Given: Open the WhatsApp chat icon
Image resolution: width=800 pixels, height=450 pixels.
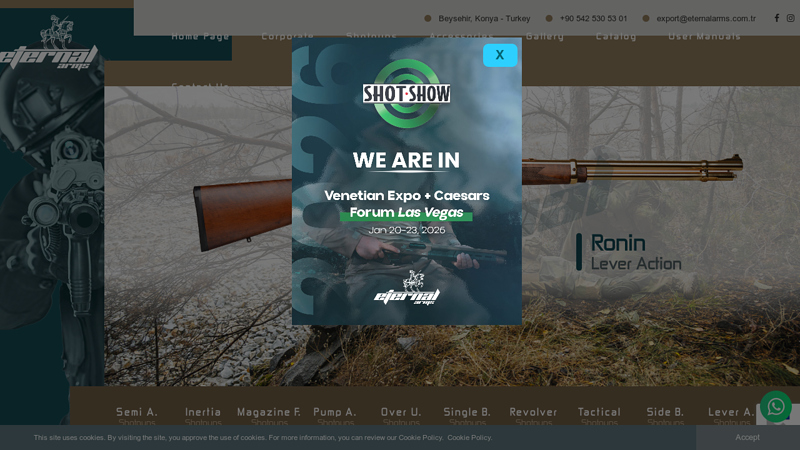Looking at the screenshot, I should [x=775, y=407].
